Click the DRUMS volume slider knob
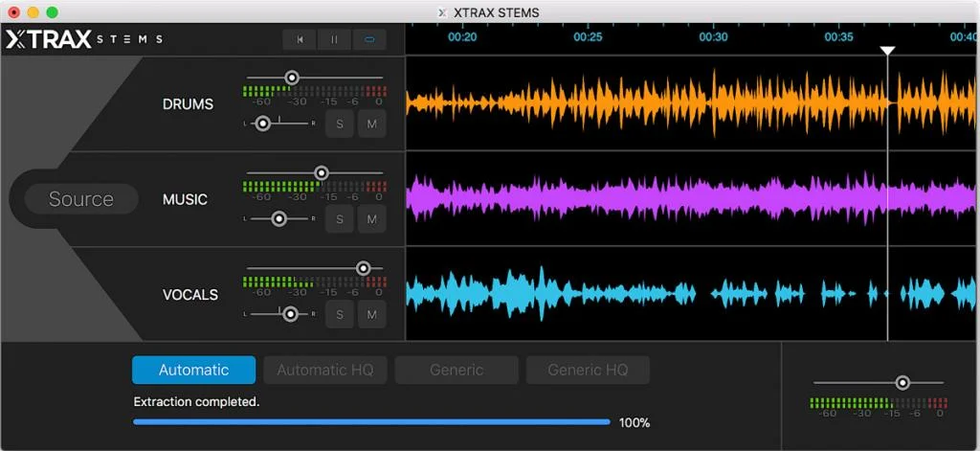Screen dimensions: 980x451 [291, 78]
